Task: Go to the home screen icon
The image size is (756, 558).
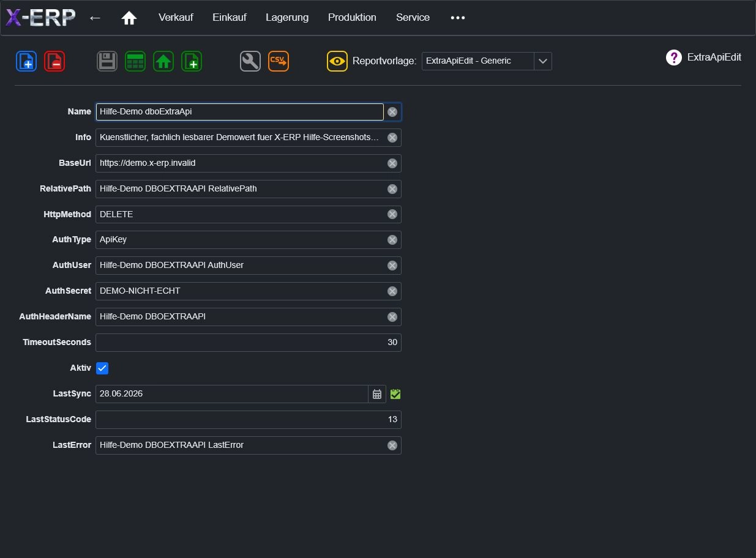Action: (x=129, y=18)
